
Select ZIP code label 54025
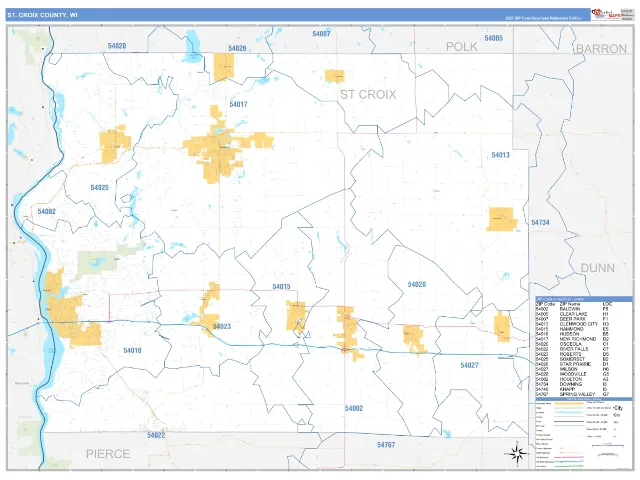click(x=100, y=188)
